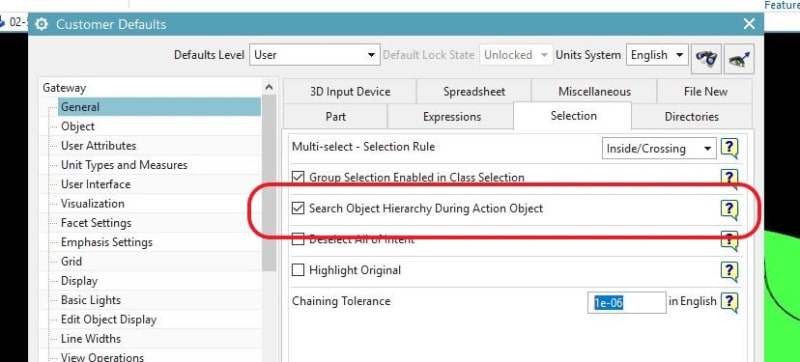This screenshot has width=800, height=362.
Task: Click the category tree scrollbar up arrow
Action: pos(269,87)
